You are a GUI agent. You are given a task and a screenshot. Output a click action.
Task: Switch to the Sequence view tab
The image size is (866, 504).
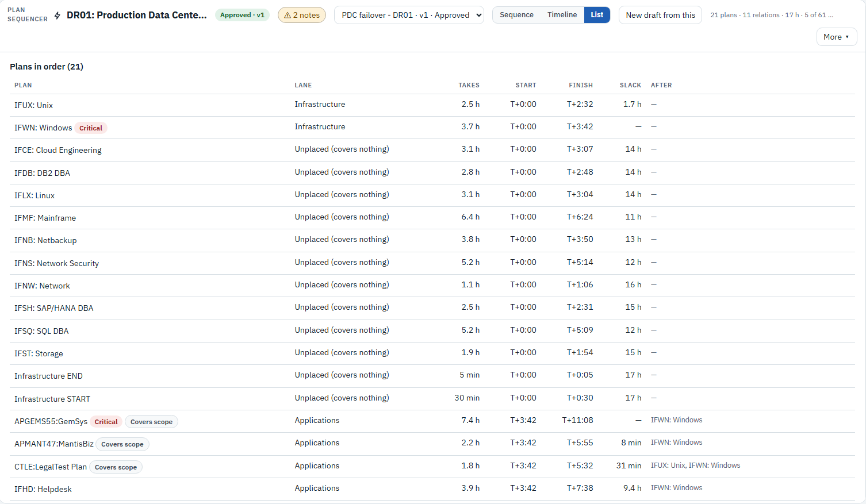(516, 15)
